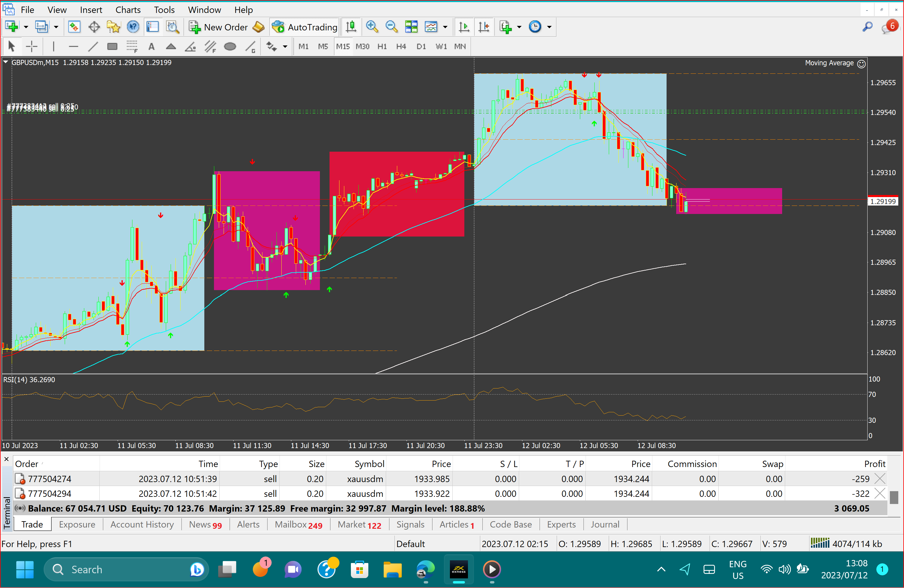Screen dimensions: 904x588
Task: Expand arrows objects dropdown
Action: [285, 47]
